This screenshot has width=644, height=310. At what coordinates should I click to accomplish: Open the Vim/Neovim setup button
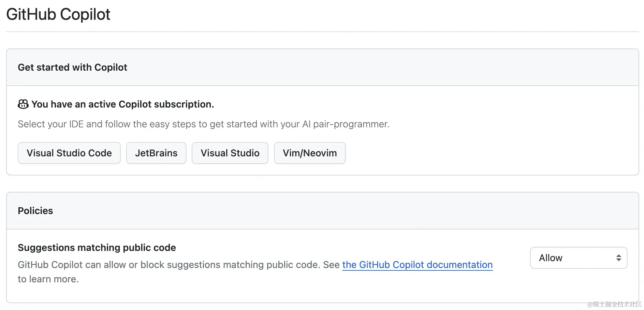(x=310, y=153)
